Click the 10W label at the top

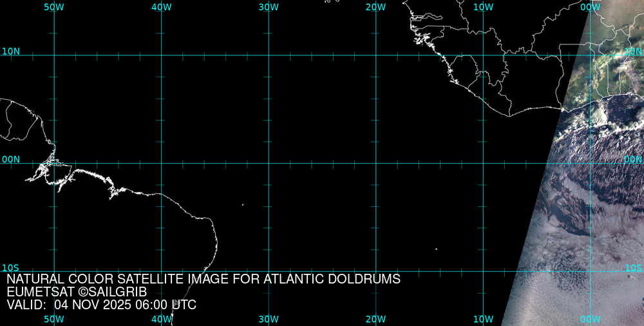[x=483, y=6]
